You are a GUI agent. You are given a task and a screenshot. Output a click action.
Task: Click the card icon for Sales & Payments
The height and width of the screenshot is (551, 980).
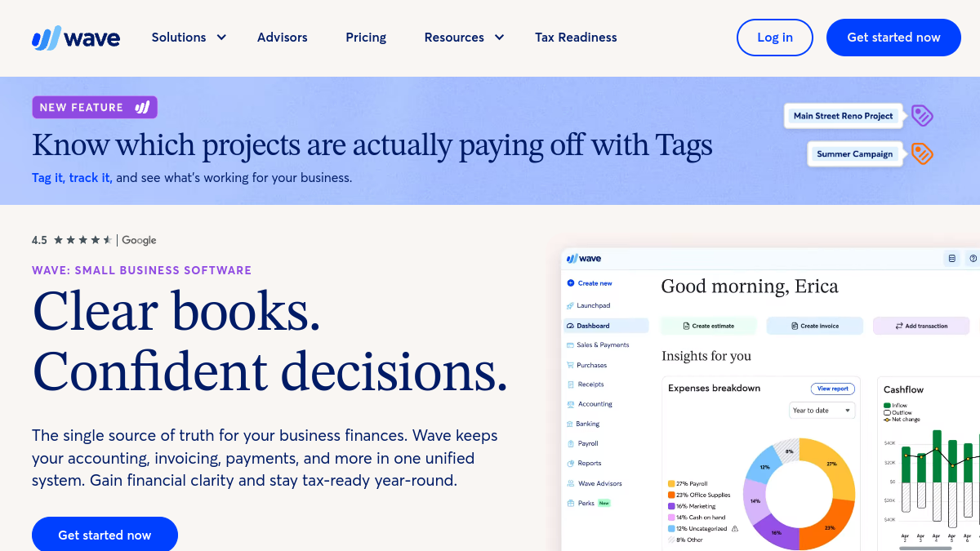[x=570, y=345]
